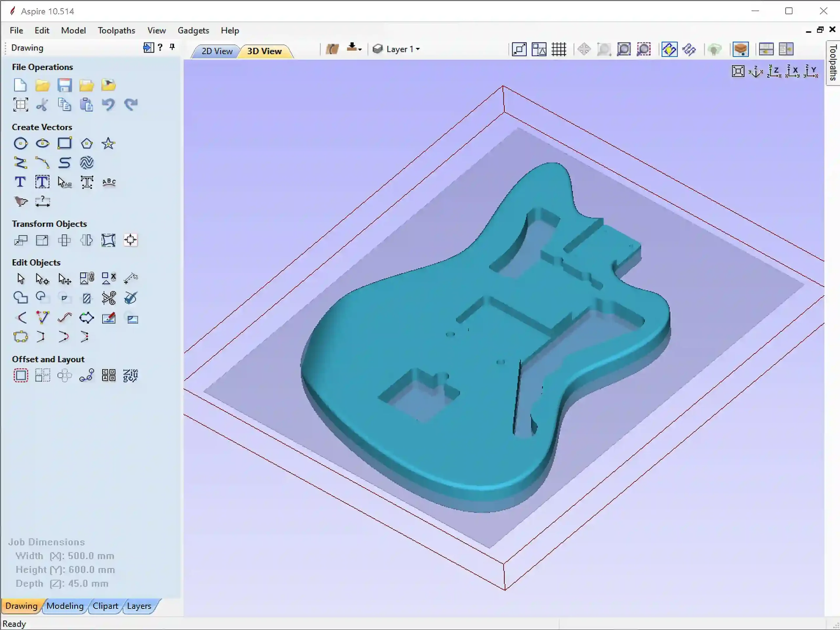This screenshot has height=630, width=840.
Task: Select the Draw Circle tool
Action: [20, 143]
